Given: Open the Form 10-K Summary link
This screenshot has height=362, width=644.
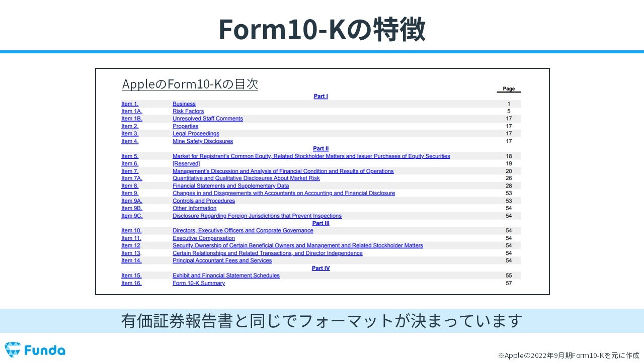Looking at the screenshot, I should 198,283.
